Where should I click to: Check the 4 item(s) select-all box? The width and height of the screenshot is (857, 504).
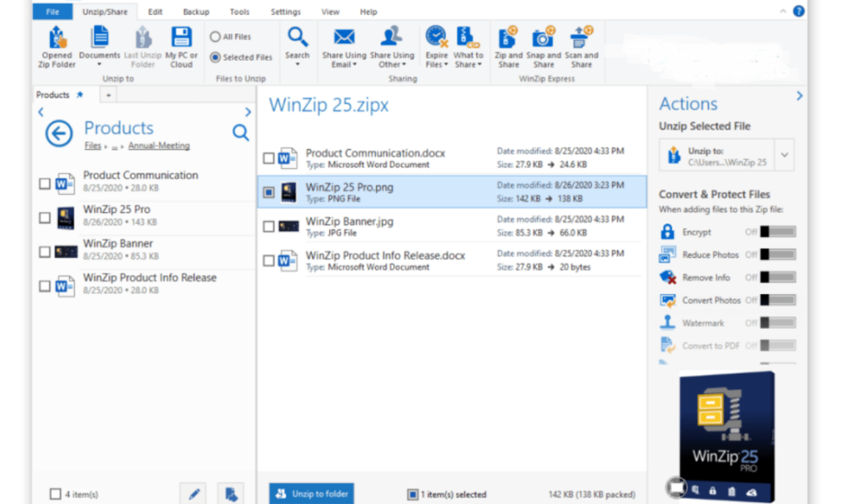[55, 493]
